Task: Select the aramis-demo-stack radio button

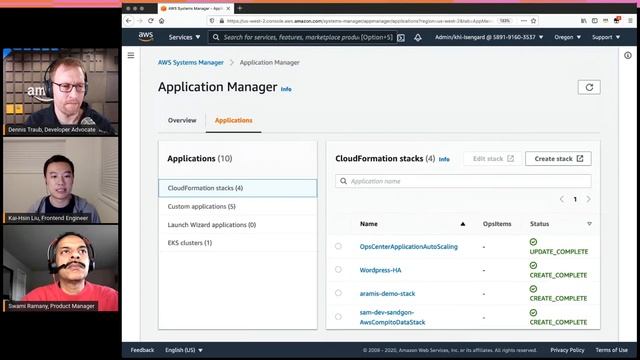Action: click(x=338, y=293)
